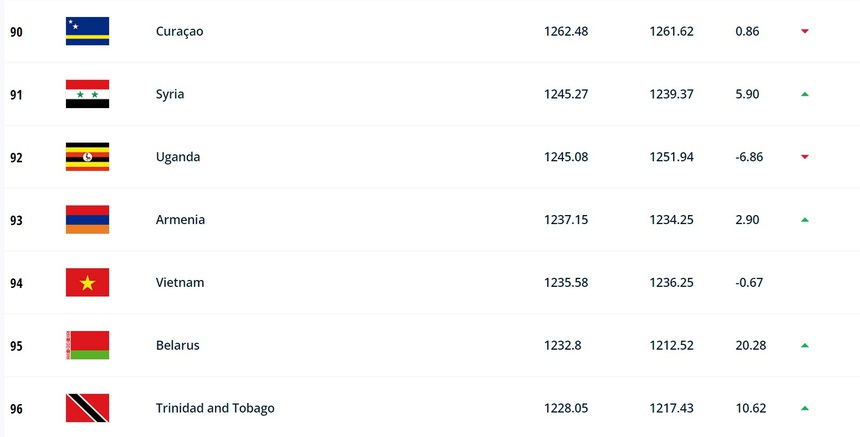
Task: Click Curaçao's red down arrow
Action: [x=804, y=31]
